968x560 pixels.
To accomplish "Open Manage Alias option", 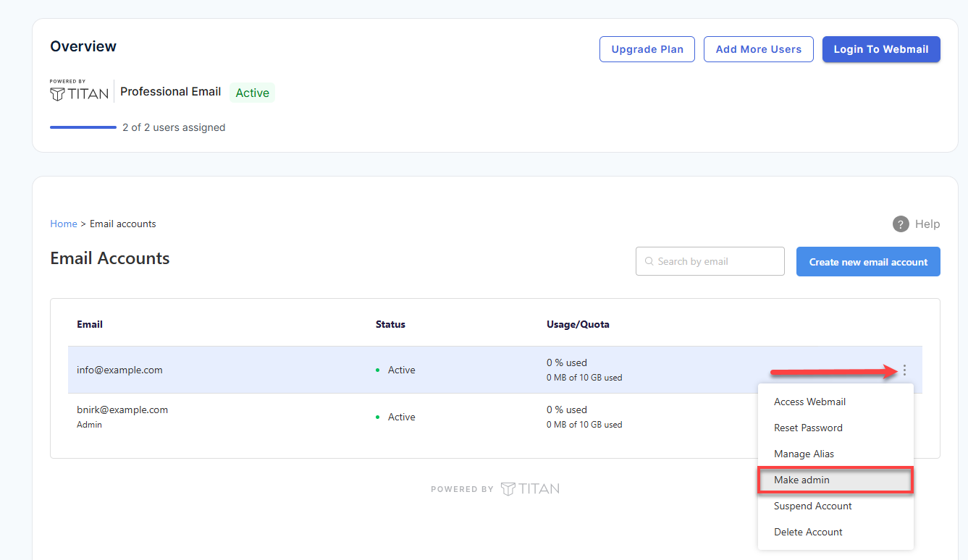I will (x=836, y=454).
